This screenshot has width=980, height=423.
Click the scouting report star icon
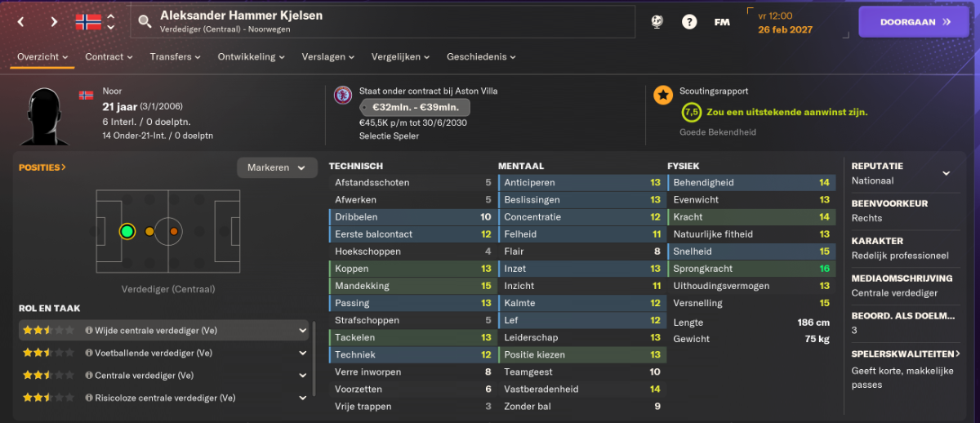[x=663, y=96]
